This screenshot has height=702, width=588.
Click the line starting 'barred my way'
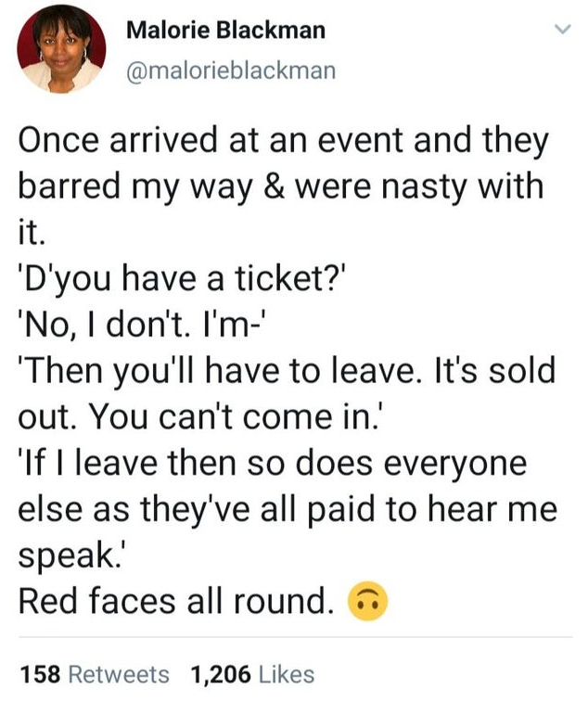click(x=281, y=188)
